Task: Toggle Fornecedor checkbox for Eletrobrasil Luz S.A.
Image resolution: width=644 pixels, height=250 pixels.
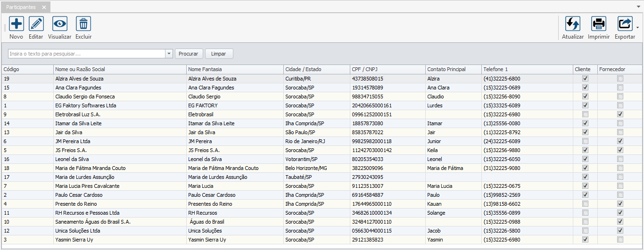Action: point(620,114)
